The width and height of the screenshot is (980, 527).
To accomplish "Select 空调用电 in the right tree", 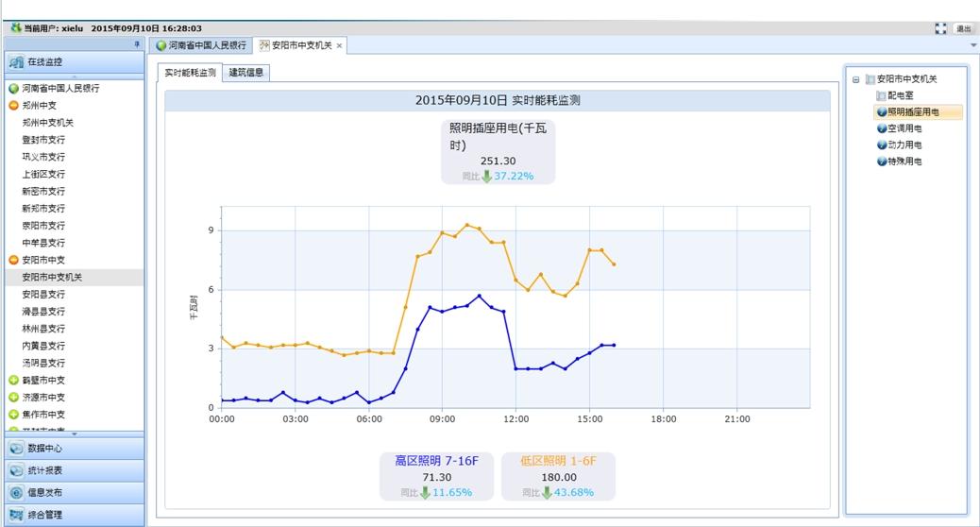I will point(904,128).
